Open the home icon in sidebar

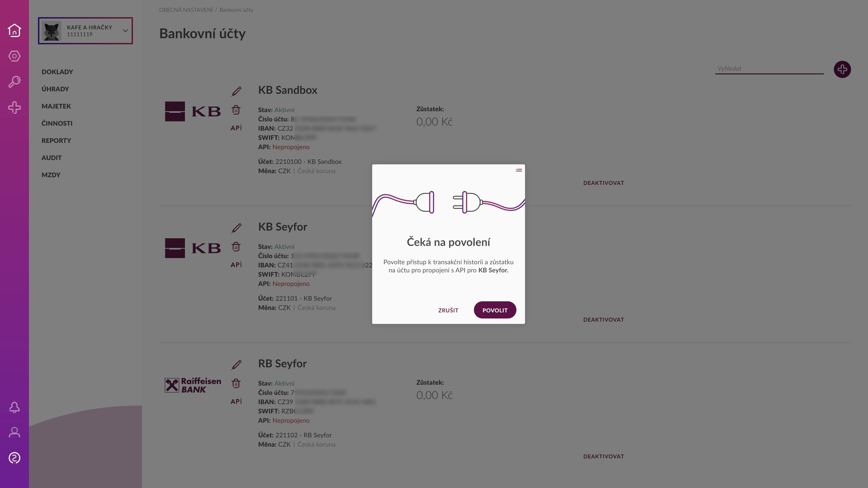tap(14, 30)
